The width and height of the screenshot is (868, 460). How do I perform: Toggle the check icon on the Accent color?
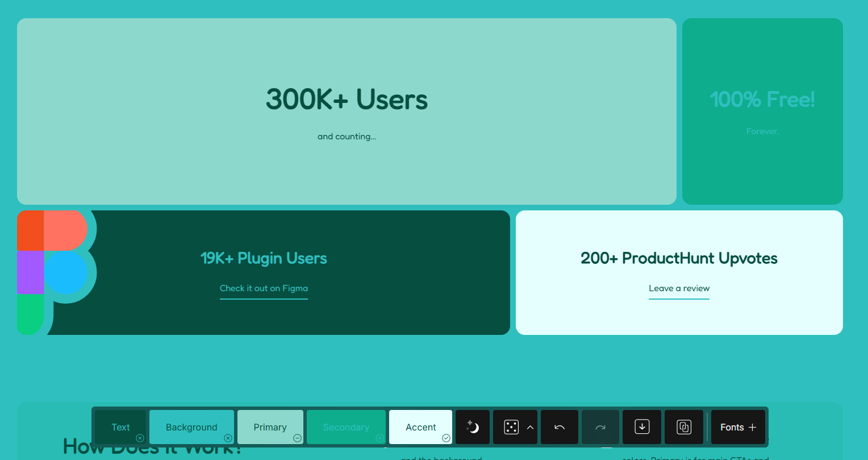tap(446, 438)
